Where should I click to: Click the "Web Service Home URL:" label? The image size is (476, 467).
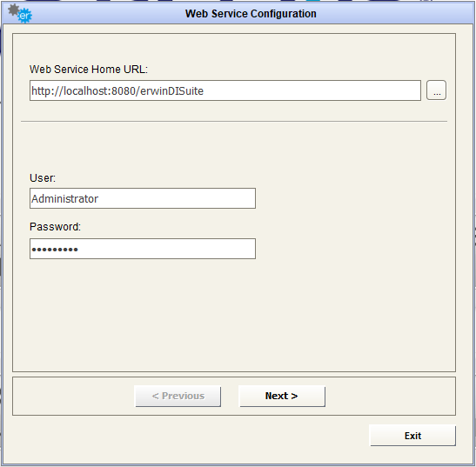coord(89,70)
